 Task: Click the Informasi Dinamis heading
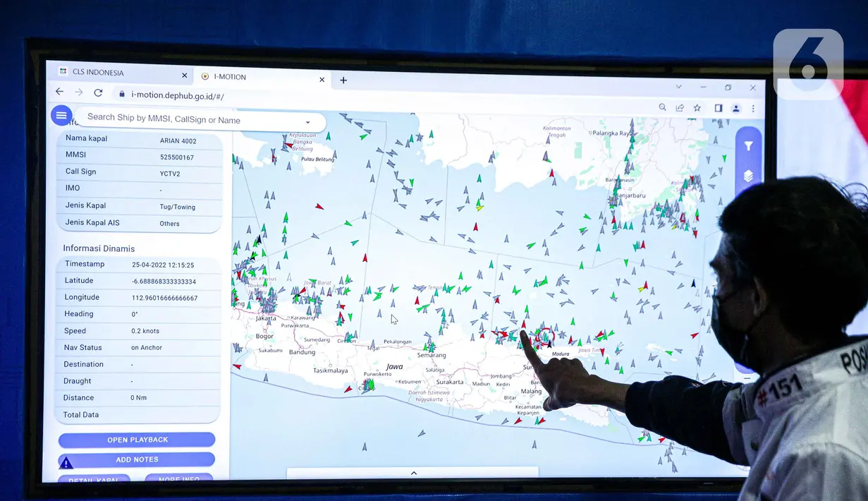coord(99,248)
